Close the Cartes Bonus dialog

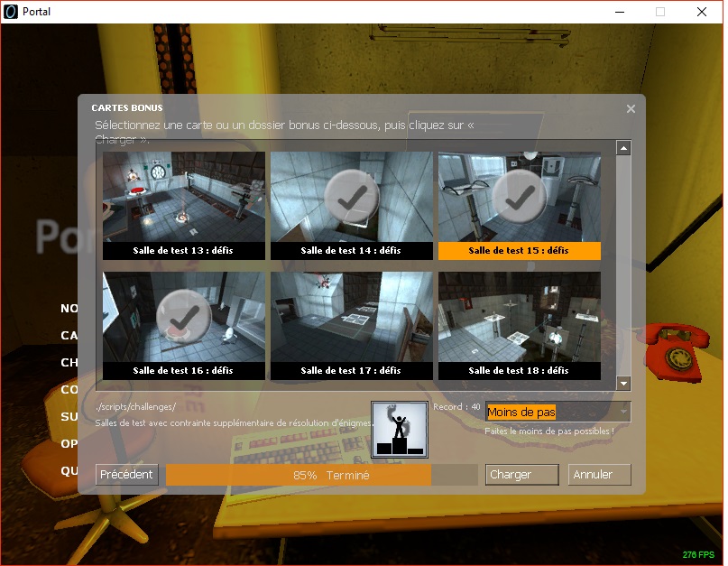pyautogui.click(x=631, y=108)
